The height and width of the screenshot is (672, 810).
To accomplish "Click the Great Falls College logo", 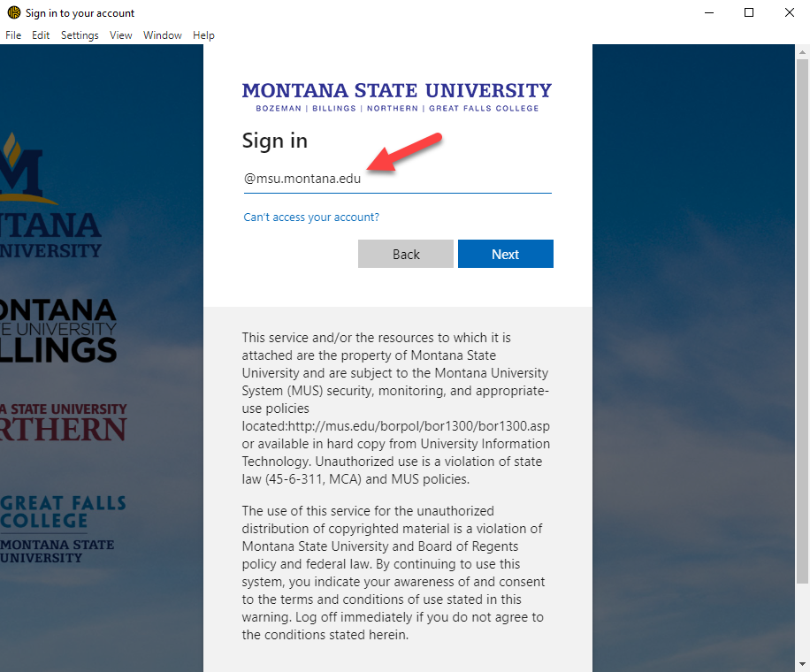I will (63, 529).
